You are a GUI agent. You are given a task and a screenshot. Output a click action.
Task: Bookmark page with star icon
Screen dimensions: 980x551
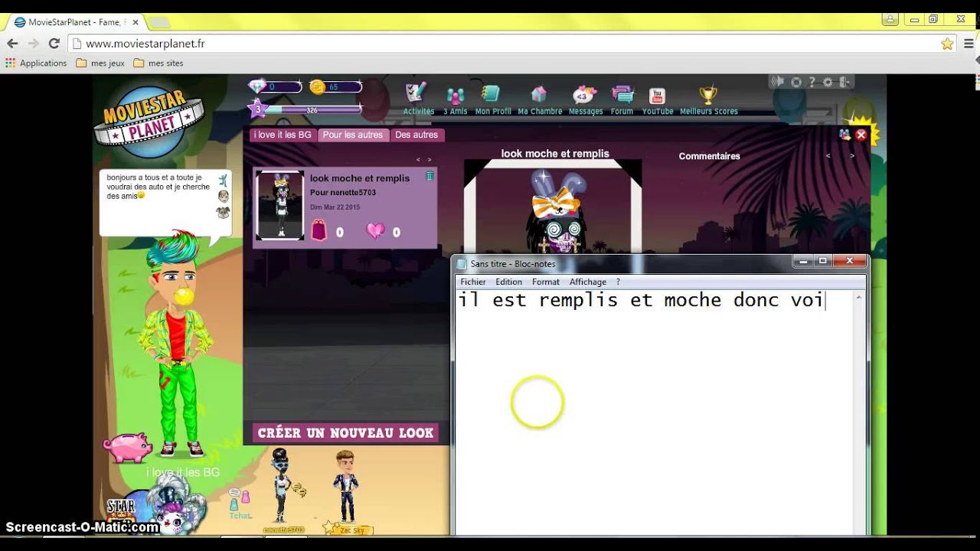tap(947, 44)
